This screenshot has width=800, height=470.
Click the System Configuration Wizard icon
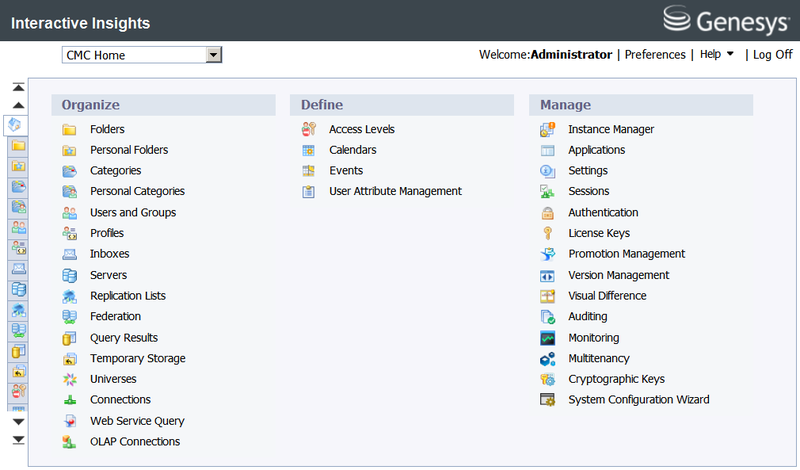tap(547, 400)
